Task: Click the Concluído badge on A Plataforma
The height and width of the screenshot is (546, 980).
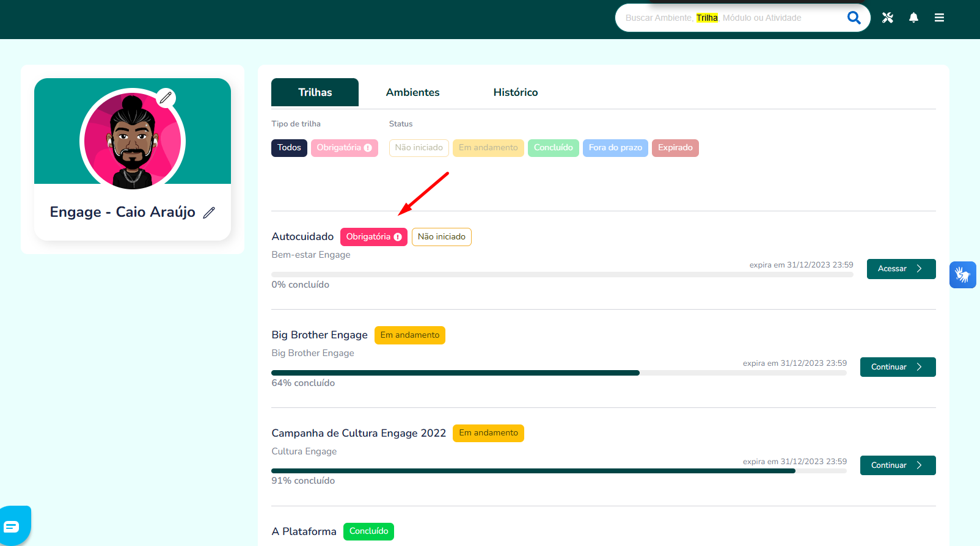Action: coord(368,531)
